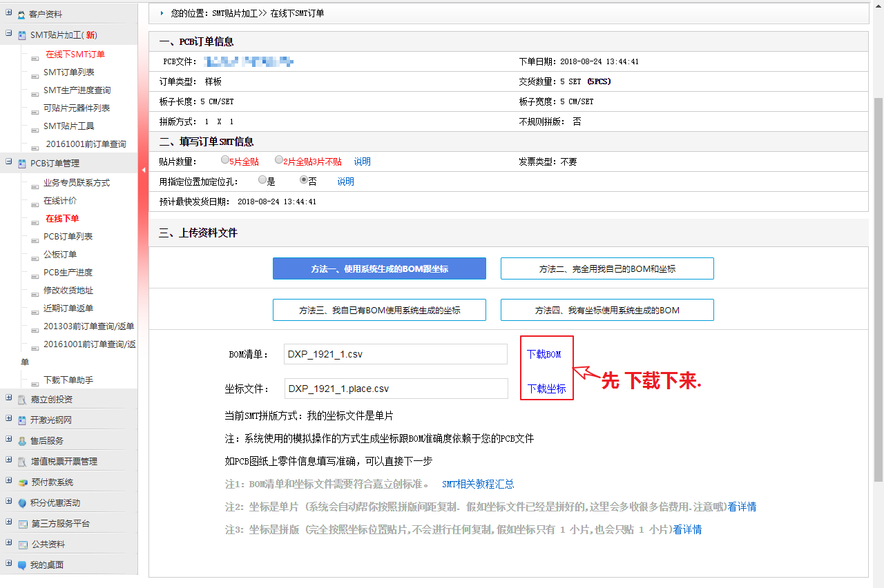The width and height of the screenshot is (884, 588).
Task: Select the 5片全贴 radio option
Action: 225,160
